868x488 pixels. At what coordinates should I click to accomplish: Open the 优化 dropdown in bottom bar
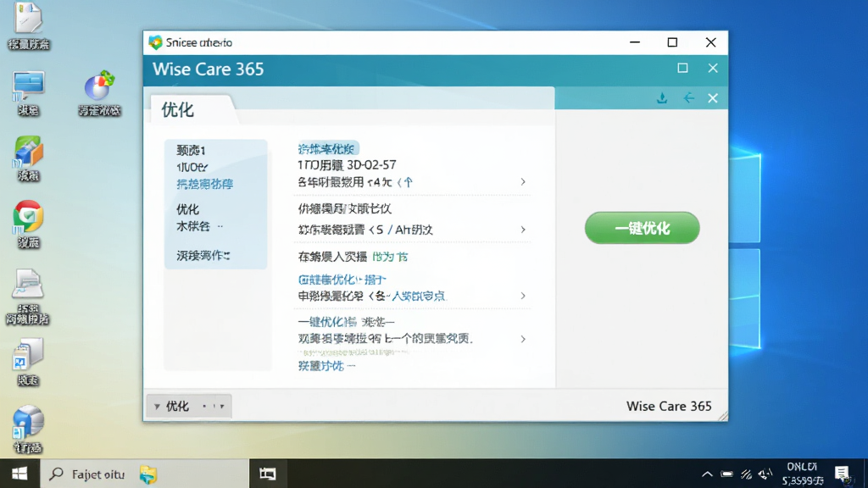click(x=189, y=406)
